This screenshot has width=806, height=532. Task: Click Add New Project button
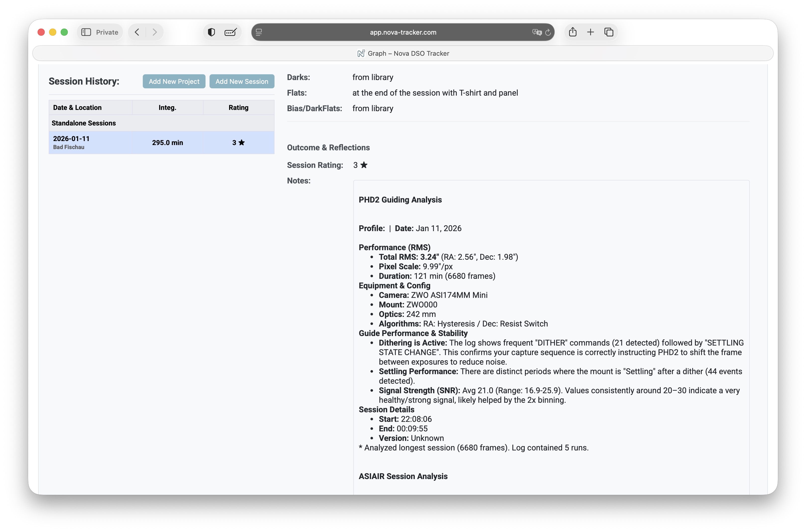click(174, 81)
